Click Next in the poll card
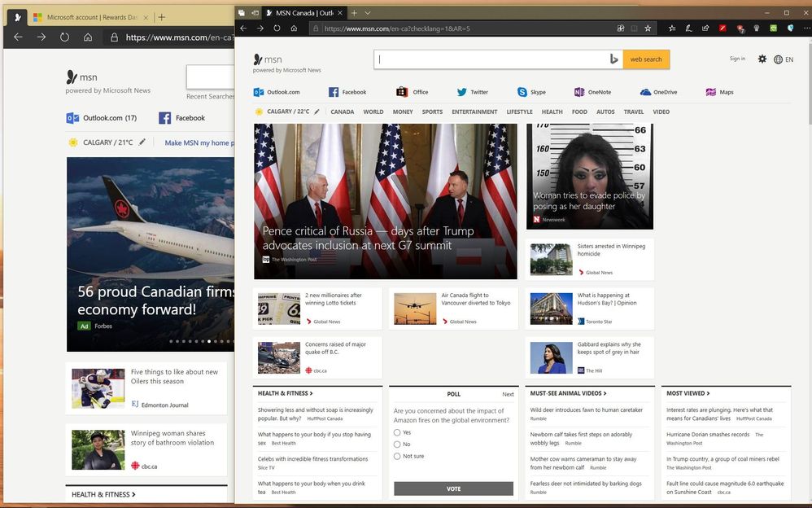Screen dimensions: 812x508 coord(508,395)
